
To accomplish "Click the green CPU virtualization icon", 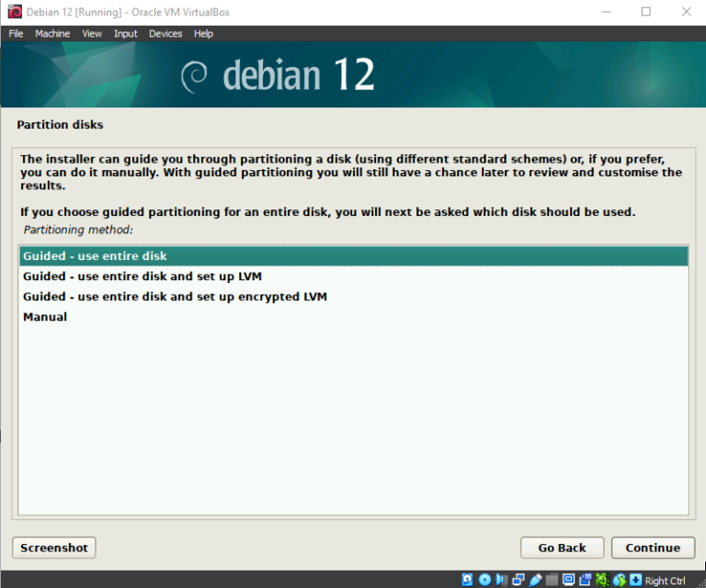I will click(603, 580).
